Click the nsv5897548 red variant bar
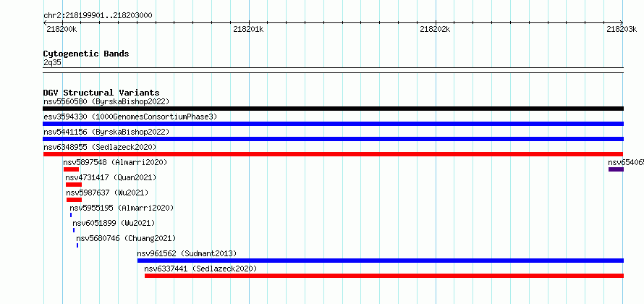This screenshot has width=644, height=304. click(x=71, y=169)
